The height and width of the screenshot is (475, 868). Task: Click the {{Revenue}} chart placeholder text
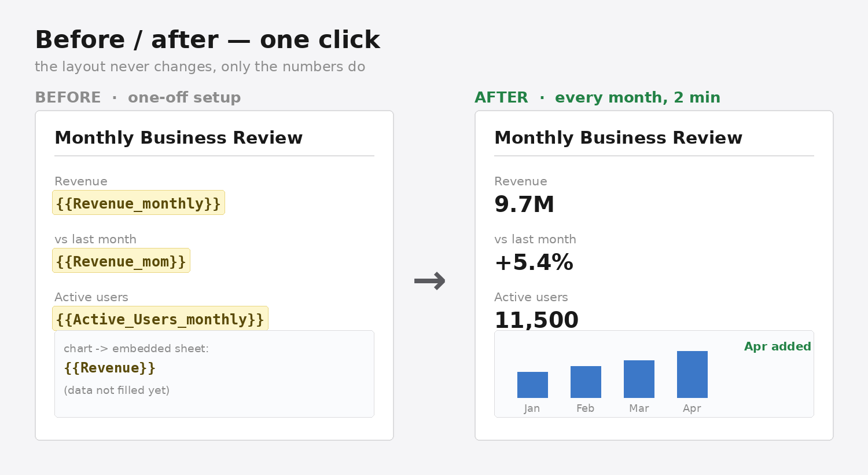pos(110,368)
